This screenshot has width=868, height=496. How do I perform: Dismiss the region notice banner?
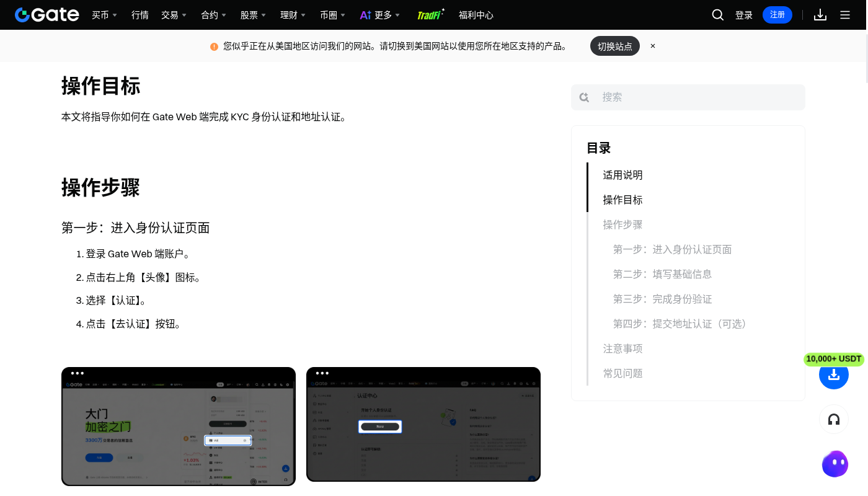tap(653, 46)
